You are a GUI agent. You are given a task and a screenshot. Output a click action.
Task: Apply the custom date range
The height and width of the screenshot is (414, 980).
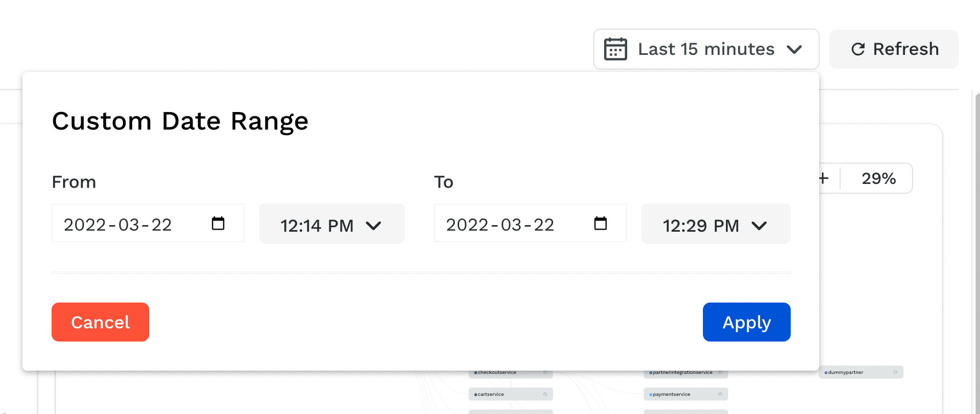[x=746, y=322]
